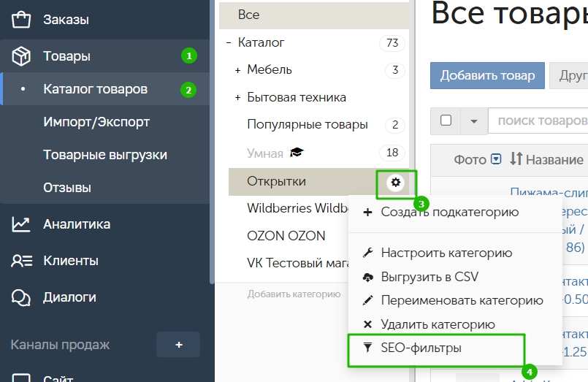Click the plus icon for Создать подкатегорию
588x382 pixels.
(367, 212)
